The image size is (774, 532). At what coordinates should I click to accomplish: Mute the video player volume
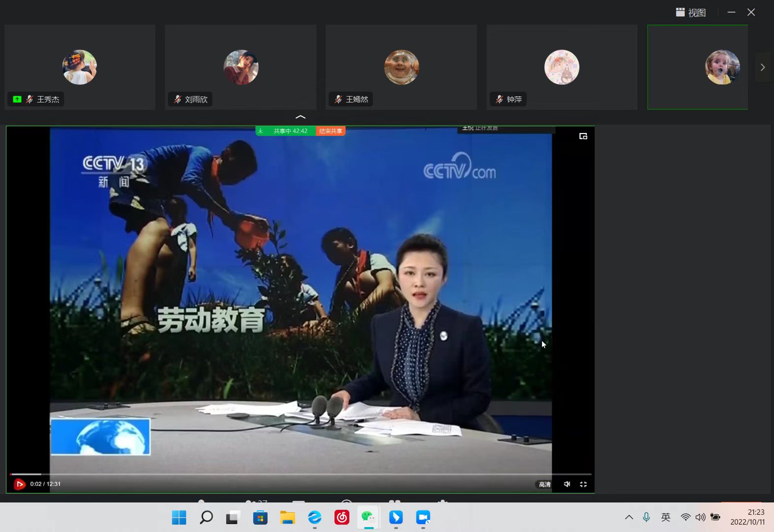(567, 484)
